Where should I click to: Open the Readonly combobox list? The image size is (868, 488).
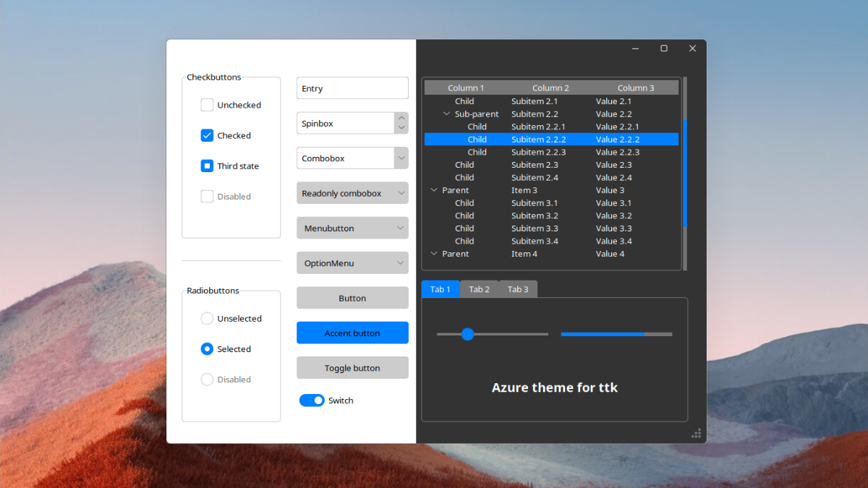coord(352,193)
